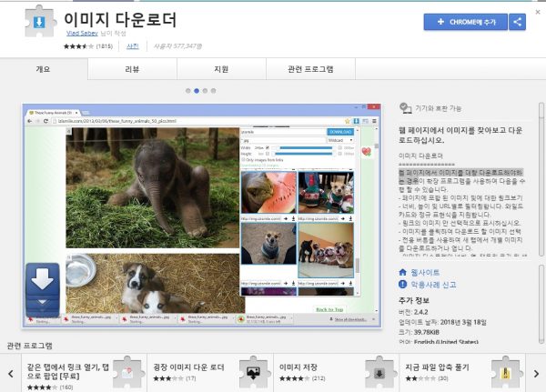Click the puppies on straw screenshot image
This screenshot has width=546, height=392.
(156, 284)
